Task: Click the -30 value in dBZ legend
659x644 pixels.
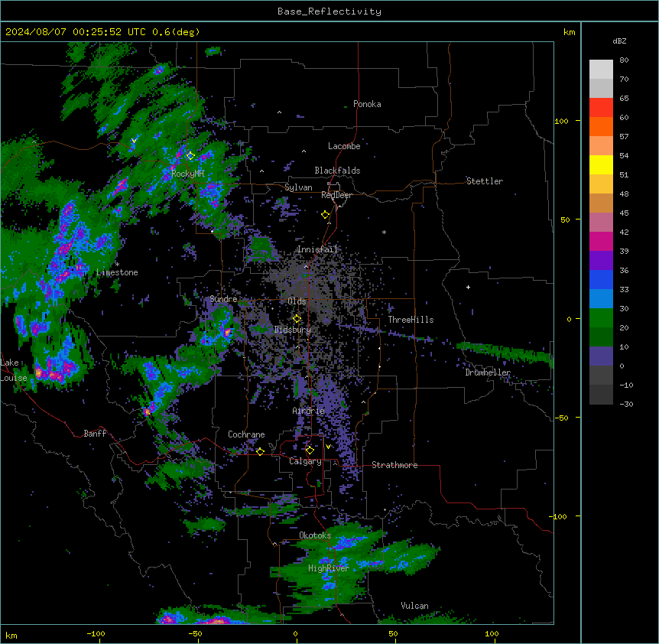Action: click(626, 405)
